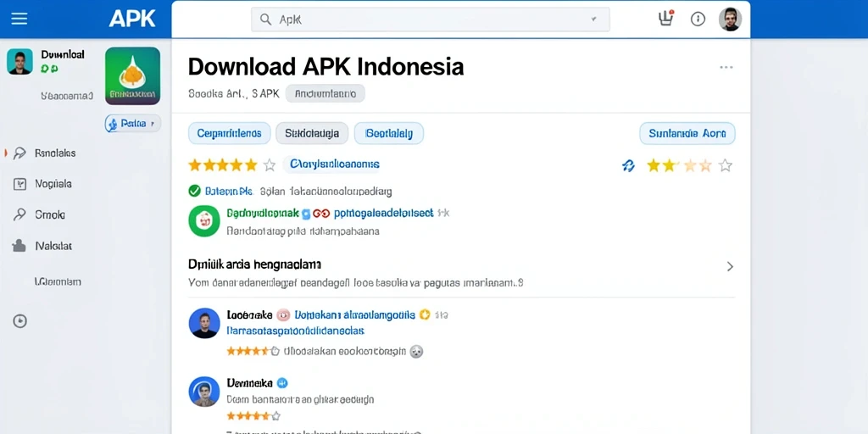Click the star rating under the Dannoika review
Screen dimensions: 868x434
(253, 415)
